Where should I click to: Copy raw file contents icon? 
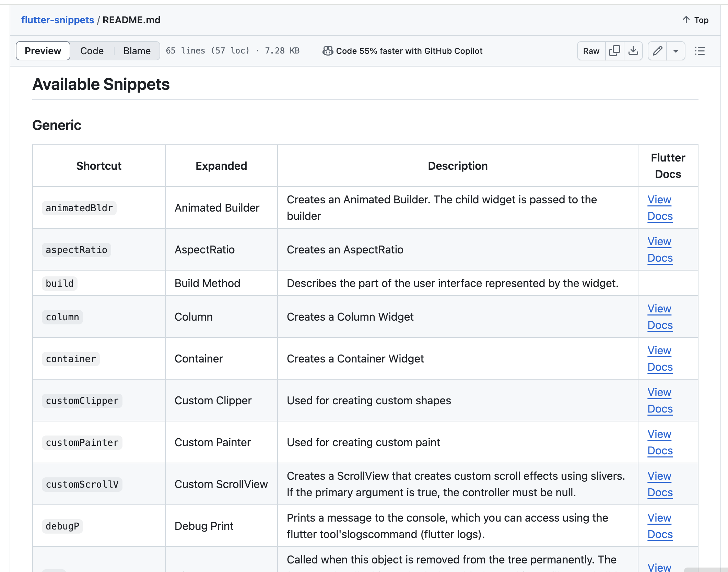tap(614, 51)
